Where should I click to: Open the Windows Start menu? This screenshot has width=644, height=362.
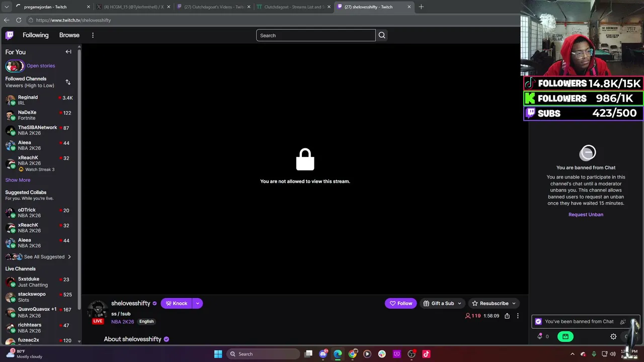[218, 354]
